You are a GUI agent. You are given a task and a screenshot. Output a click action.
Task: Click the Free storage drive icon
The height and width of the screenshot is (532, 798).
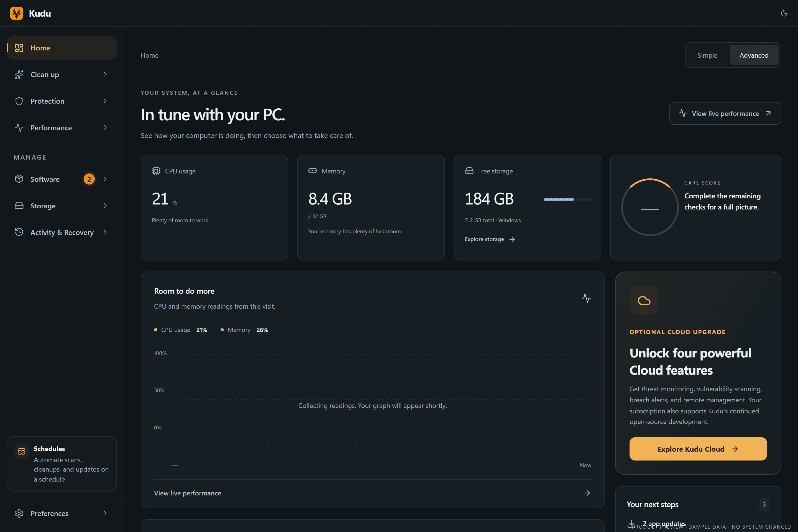coord(469,171)
